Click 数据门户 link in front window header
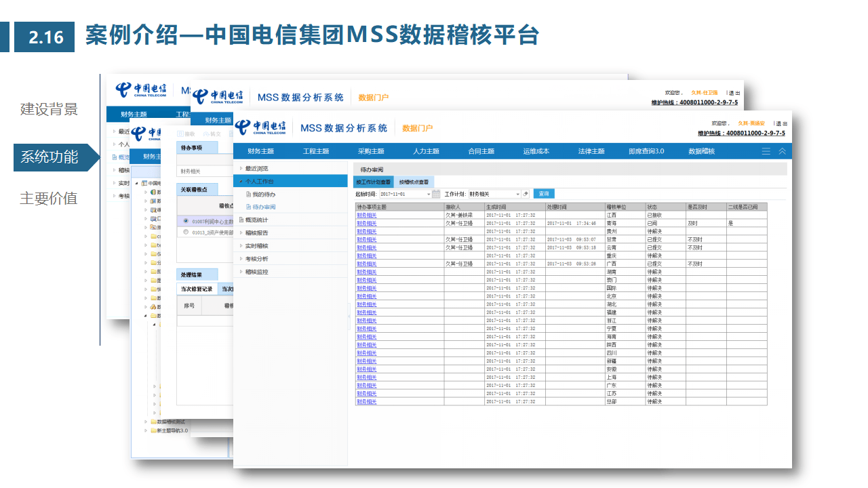This screenshot has height=488, width=868. click(417, 128)
